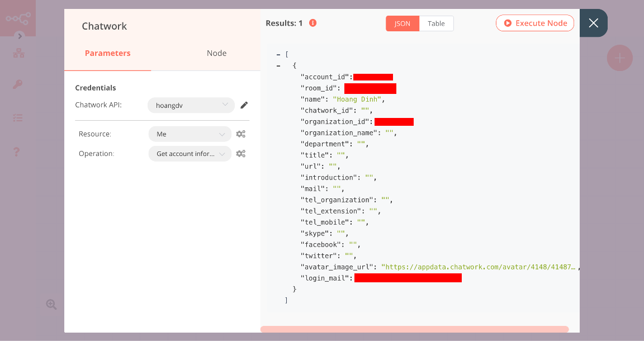
Task: Open Executions list icon in sidebar
Action: [x=18, y=118]
